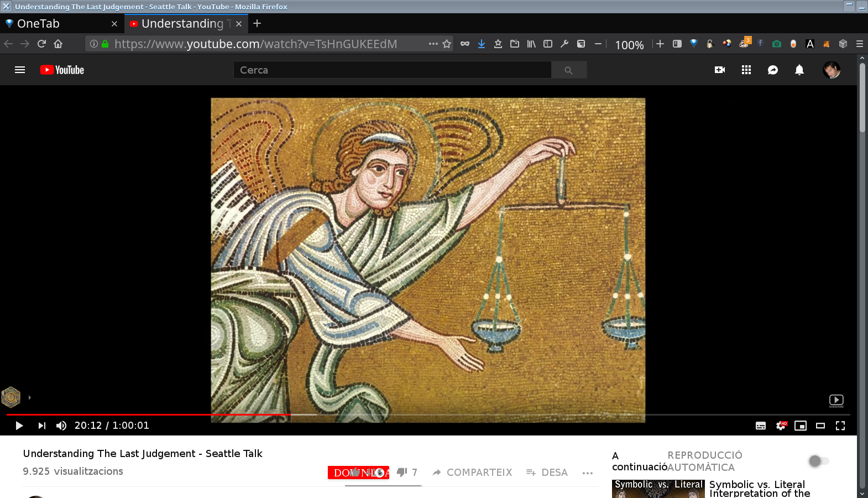
Task: Switch to the Understanding YouTube tab
Action: tap(185, 24)
